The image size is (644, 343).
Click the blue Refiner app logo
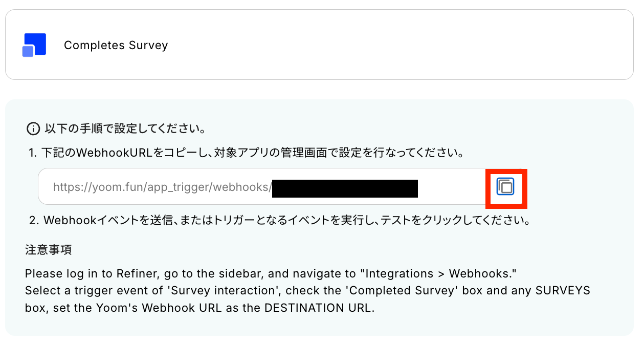(x=34, y=45)
